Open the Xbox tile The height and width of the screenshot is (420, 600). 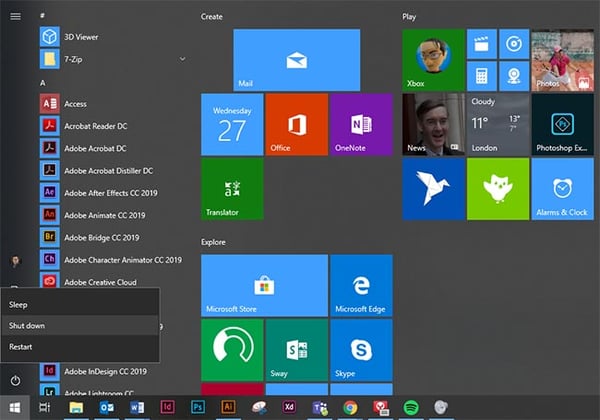(433, 60)
